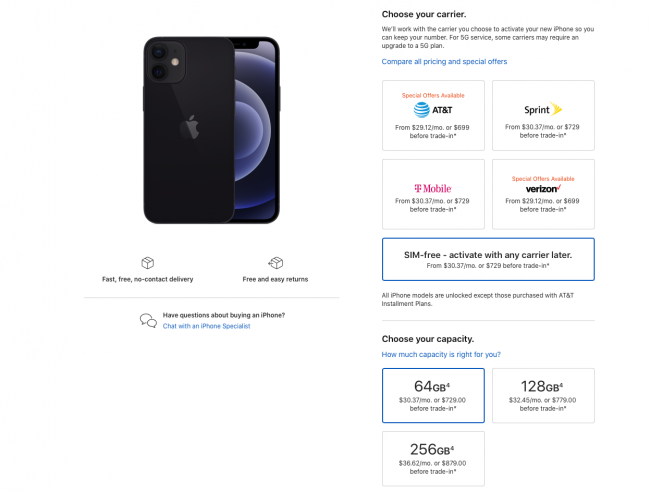Click the Choose your capacity heading
Screen dimensions: 650x492
pyautogui.click(x=427, y=338)
